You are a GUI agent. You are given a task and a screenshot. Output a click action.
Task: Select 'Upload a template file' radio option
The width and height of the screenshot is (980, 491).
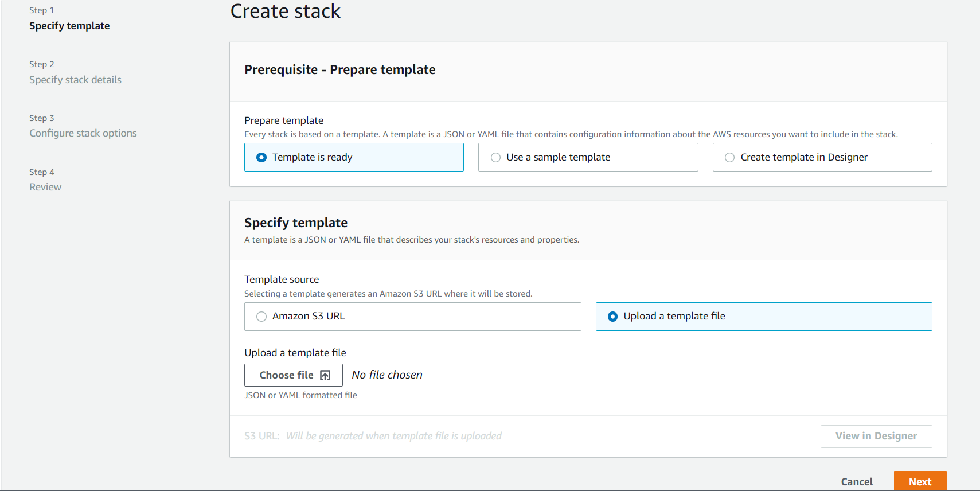click(764, 317)
